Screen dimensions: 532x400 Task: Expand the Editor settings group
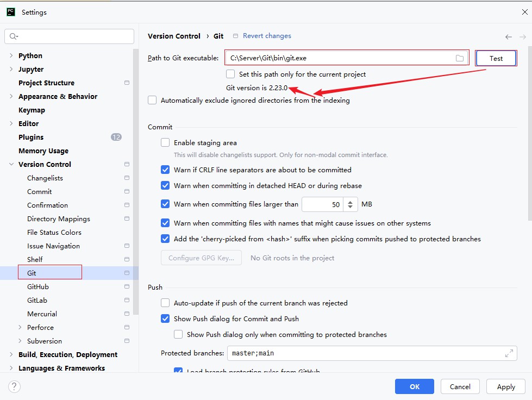(x=11, y=123)
